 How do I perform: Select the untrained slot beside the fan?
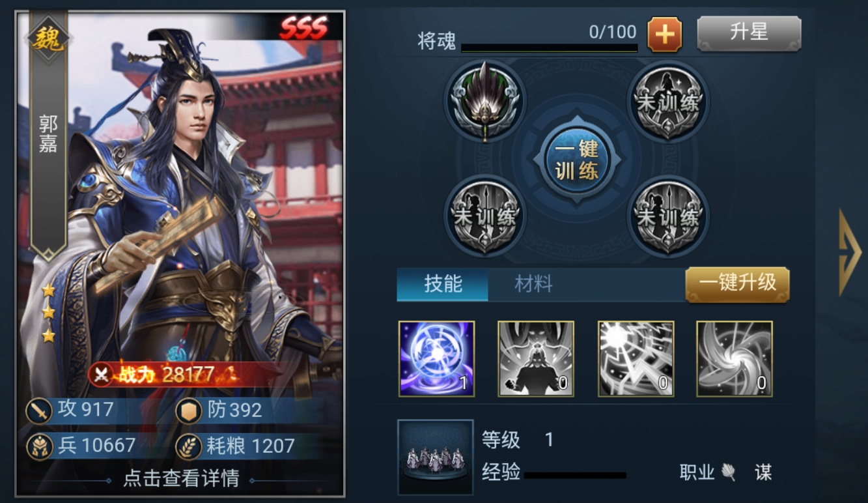(668, 101)
